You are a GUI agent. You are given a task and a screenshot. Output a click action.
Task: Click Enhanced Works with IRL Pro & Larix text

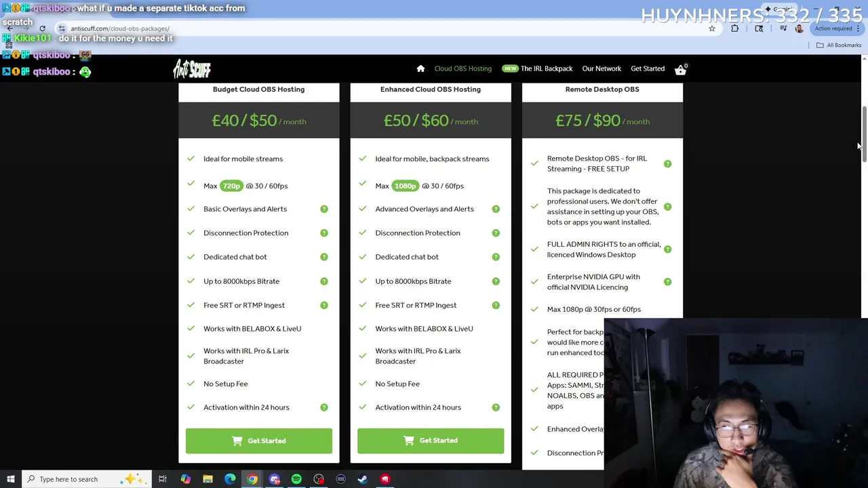(x=418, y=356)
